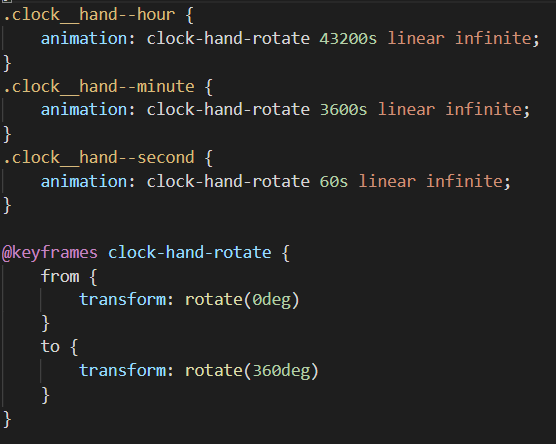Click infinite keyword in hour rule

click(493, 39)
